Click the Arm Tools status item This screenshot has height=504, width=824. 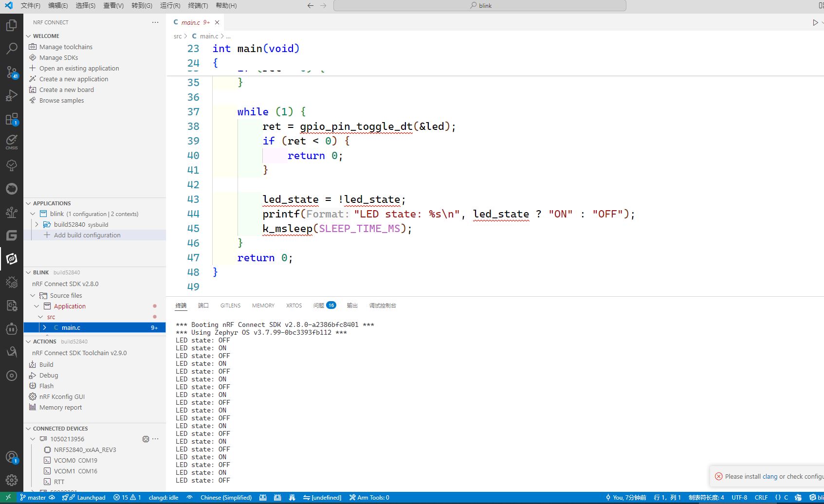click(x=369, y=498)
